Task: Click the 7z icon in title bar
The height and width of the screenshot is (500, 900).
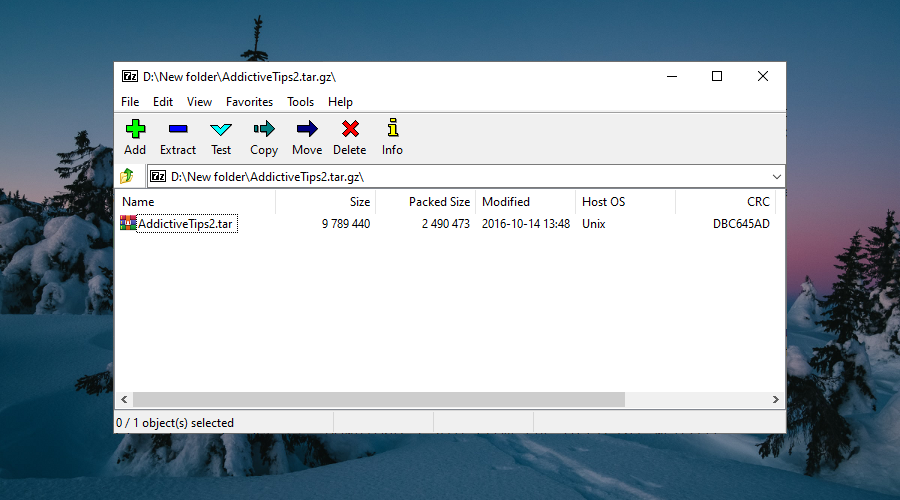Action: [130, 76]
